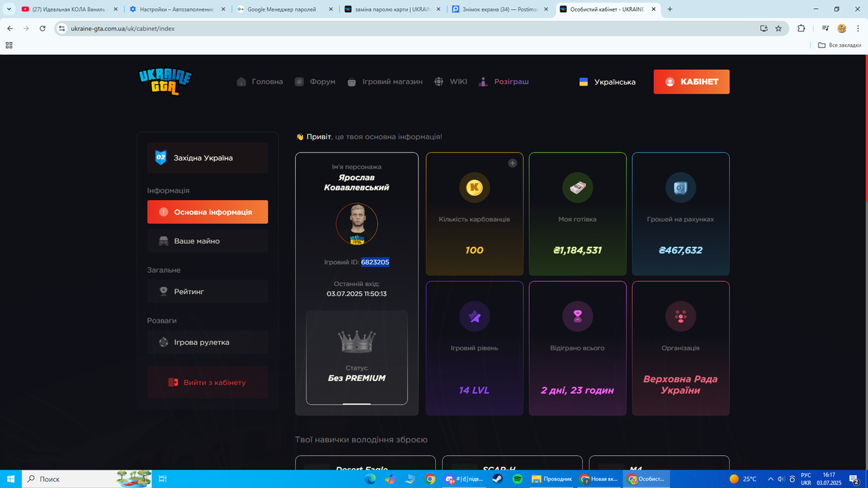Open the Chrome profile avatar

(x=842, y=28)
